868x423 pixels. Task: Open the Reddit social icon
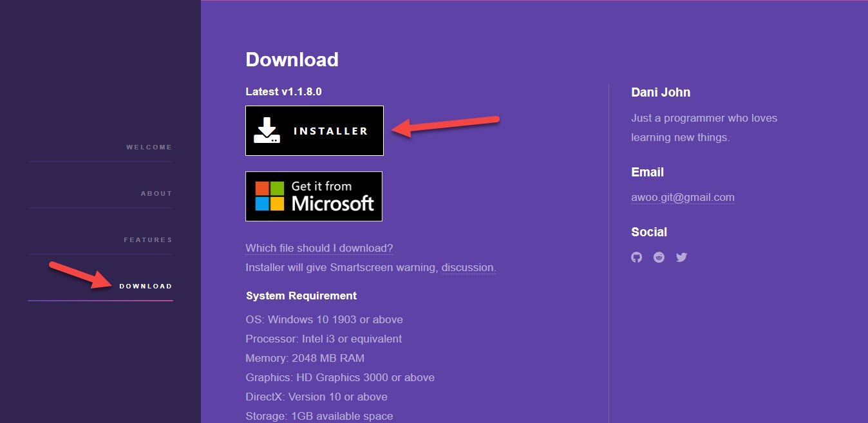pos(659,258)
